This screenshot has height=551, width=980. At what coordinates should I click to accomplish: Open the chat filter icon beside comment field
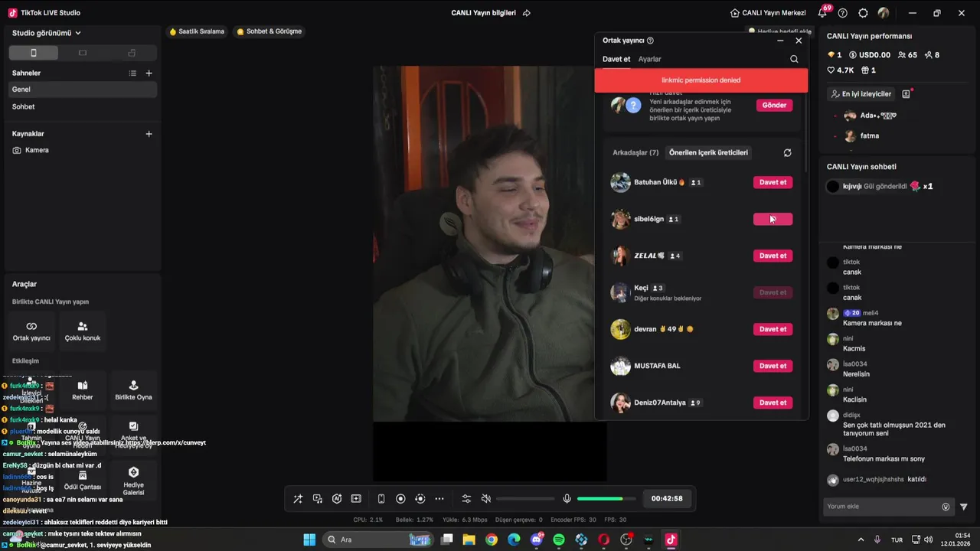tap(963, 507)
